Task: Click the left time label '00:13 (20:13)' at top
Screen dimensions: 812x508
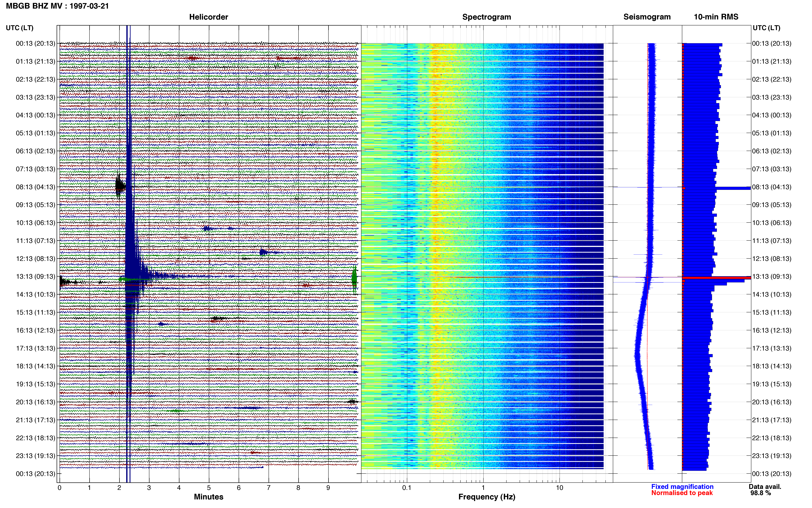Action: (x=35, y=43)
